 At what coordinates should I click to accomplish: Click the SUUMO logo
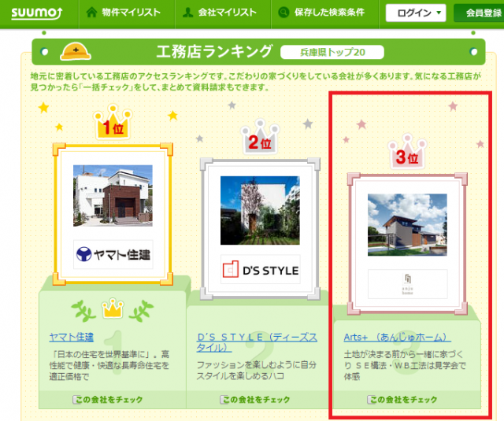pos(37,13)
